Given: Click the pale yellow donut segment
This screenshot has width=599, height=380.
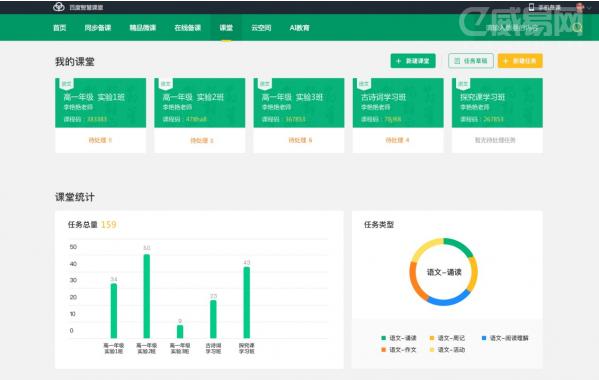Looking at the screenshot, I should click(x=425, y=249).
